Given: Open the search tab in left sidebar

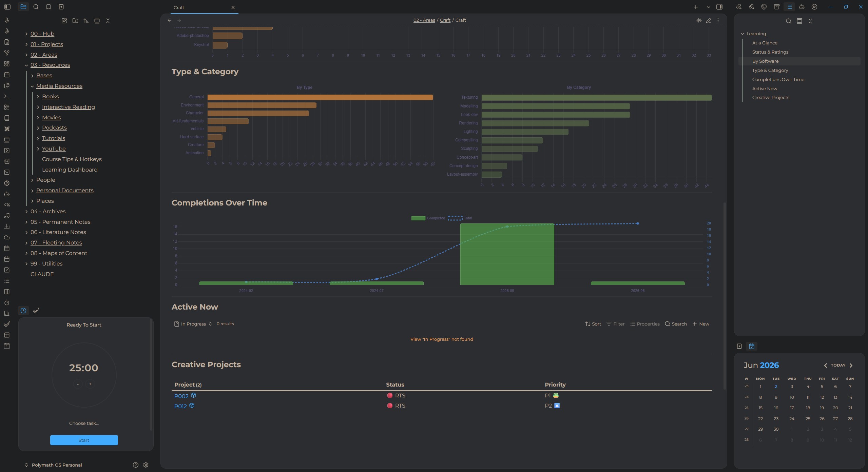Looking at the screenshot, I should coord(36,7).
